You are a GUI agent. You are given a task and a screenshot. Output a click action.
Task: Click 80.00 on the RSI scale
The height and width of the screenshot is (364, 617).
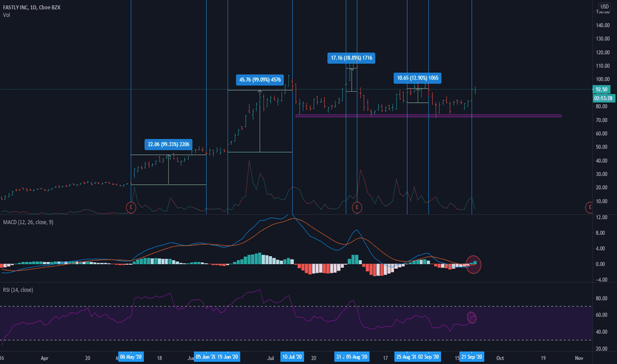pos(601,298)
